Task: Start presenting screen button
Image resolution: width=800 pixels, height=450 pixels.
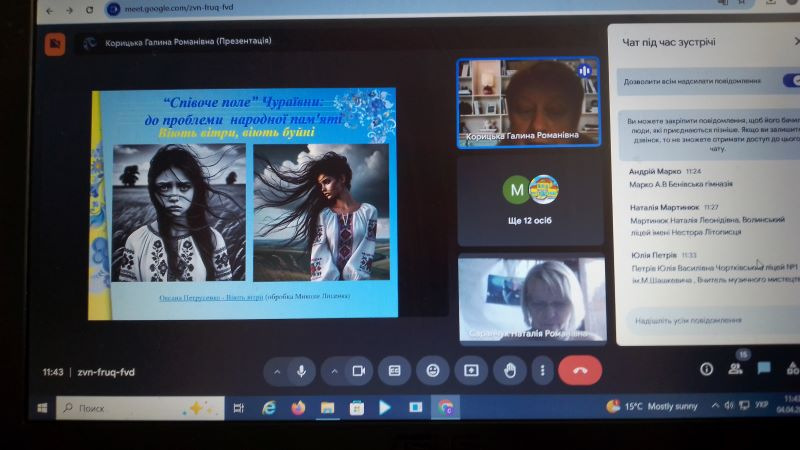Action: (471, 371)
